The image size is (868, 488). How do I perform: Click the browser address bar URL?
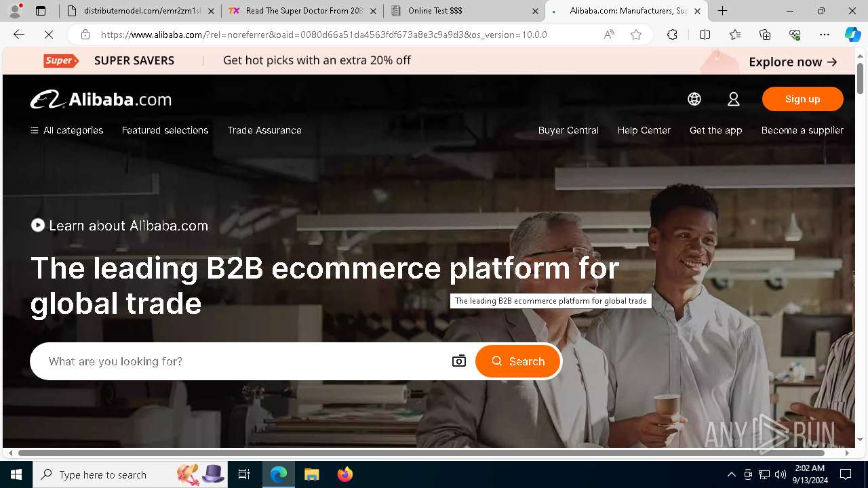tap(324, 35)
